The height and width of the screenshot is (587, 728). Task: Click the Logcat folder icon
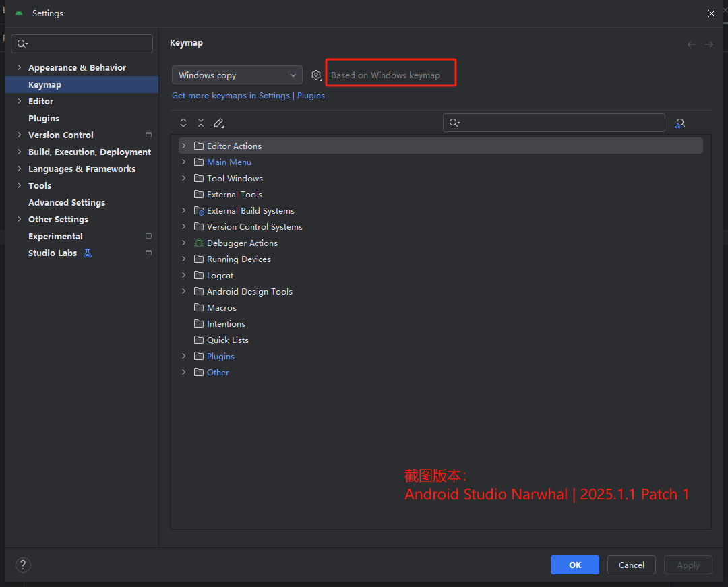click(x=199, y=275)
